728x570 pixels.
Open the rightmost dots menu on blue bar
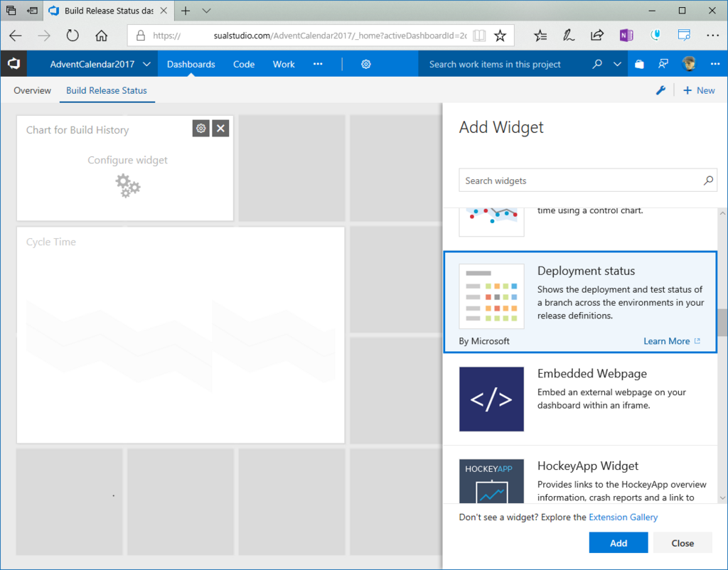[x=715, y=64]
